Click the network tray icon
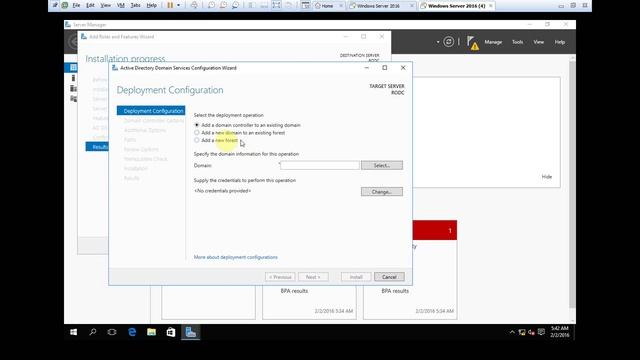 522,332
